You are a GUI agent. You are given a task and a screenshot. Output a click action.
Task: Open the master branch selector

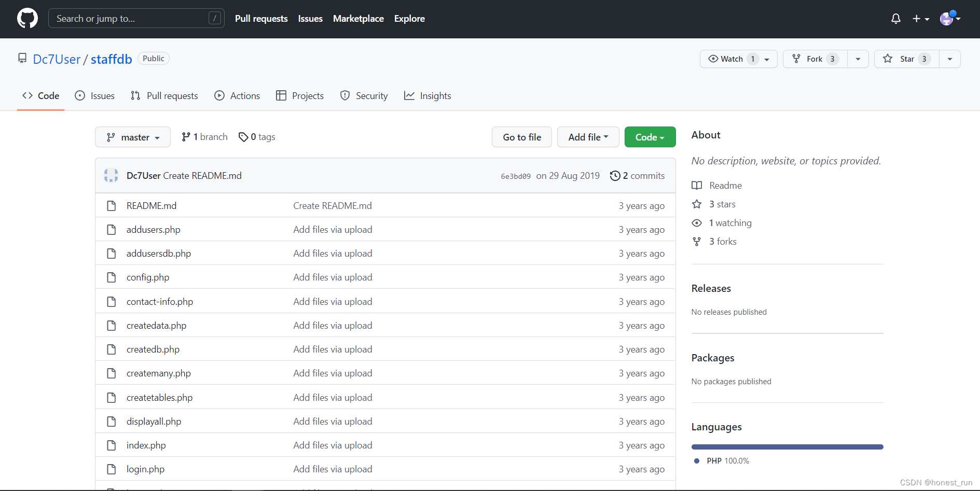pos(133,137)
